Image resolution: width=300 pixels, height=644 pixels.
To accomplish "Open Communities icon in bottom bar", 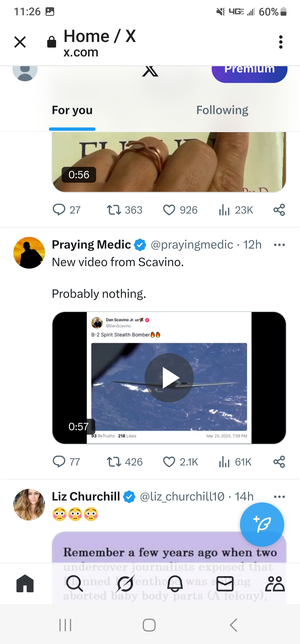I will 275,583.
